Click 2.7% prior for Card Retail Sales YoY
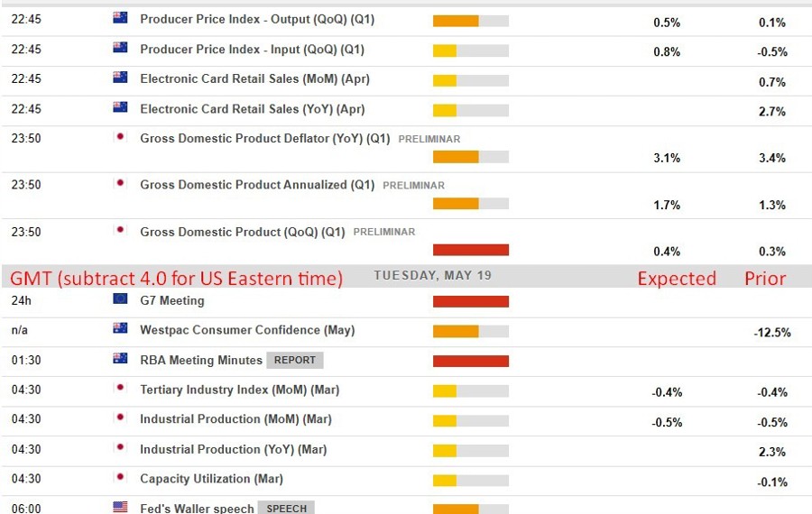The height and width of the screenshot is (514, 812). [772, 111]
